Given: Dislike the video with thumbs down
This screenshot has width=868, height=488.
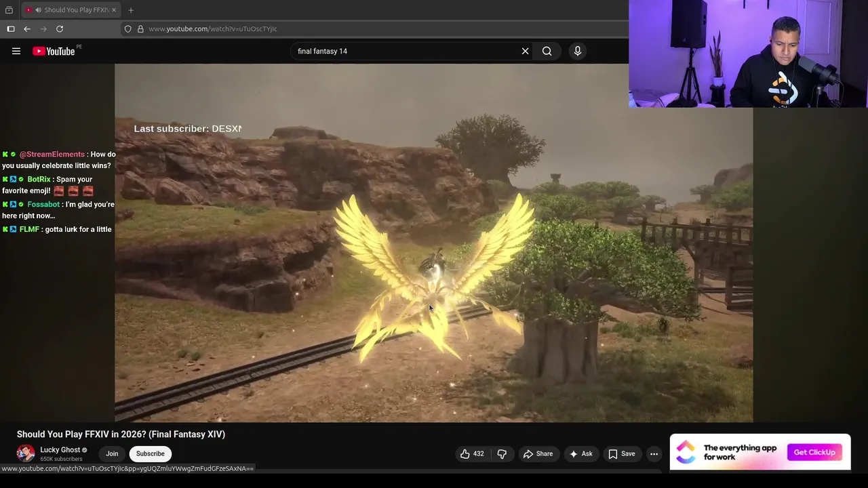Looking at the screenshot, I should [502, 454].
